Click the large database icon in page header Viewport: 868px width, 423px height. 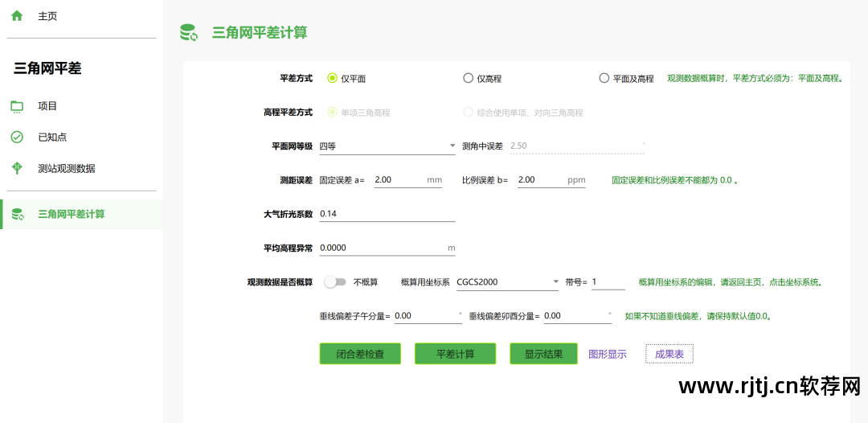(189, 33)
